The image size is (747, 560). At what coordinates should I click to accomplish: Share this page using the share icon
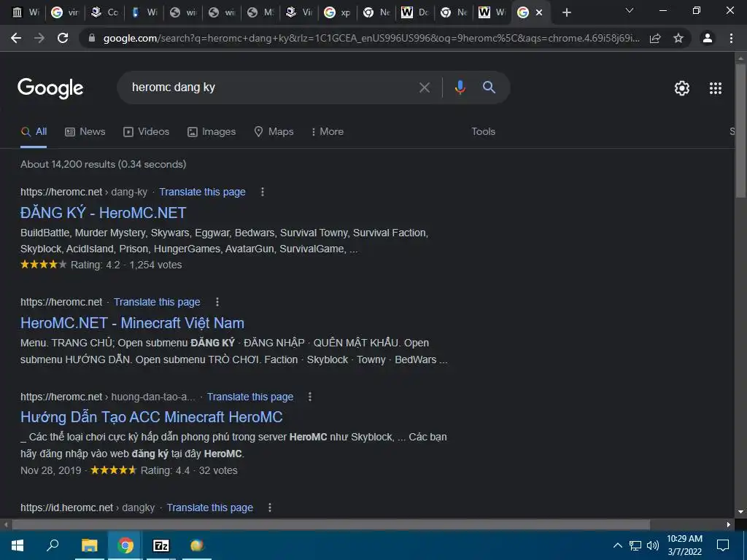tap(655, 38)
